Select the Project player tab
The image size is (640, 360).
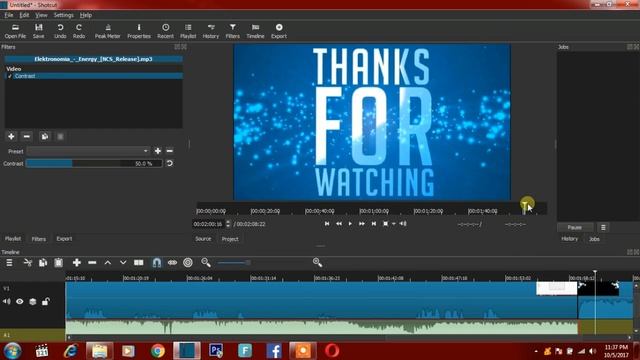(230, 239)
